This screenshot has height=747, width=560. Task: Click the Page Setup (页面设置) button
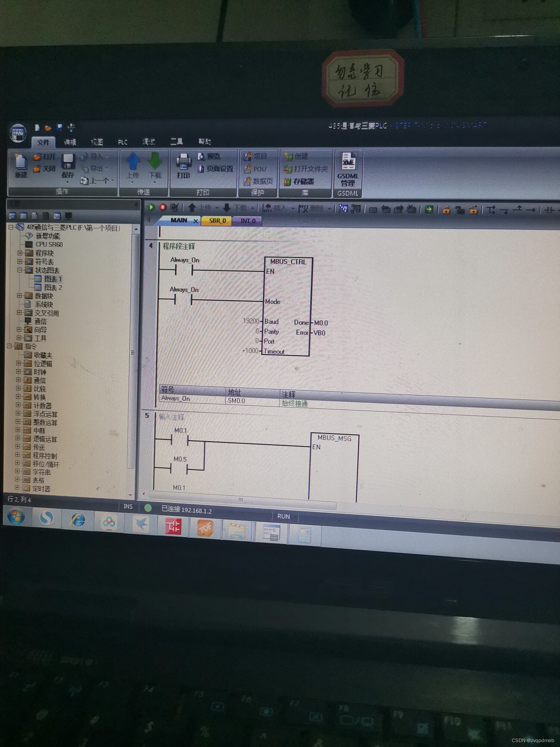click(x=215, y=169)
